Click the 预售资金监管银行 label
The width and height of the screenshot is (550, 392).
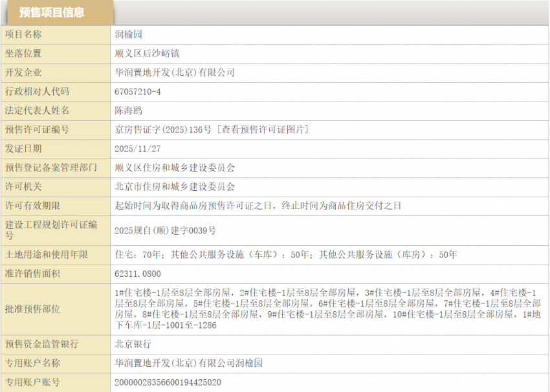(42, 344)
